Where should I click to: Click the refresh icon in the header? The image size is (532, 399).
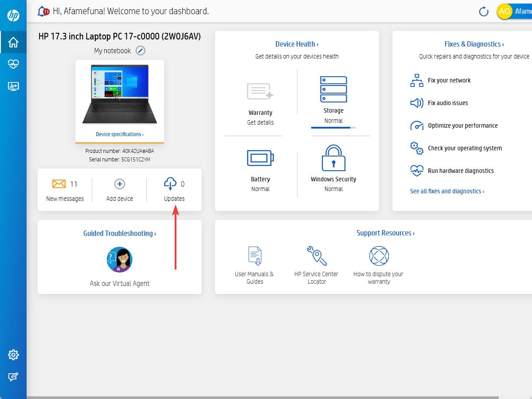[484, 12]
